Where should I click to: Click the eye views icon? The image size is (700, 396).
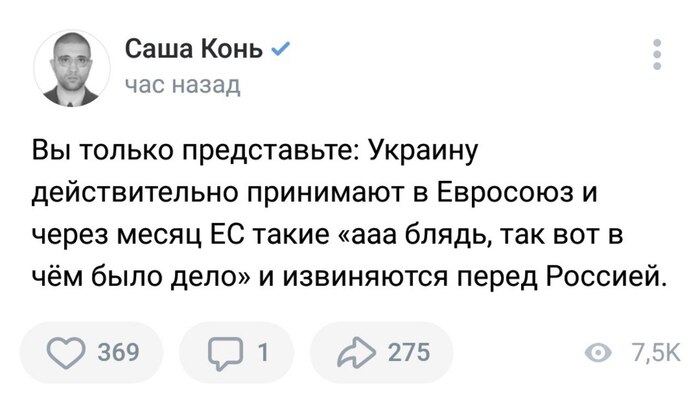pyautogui.click(x=598, y=353)
